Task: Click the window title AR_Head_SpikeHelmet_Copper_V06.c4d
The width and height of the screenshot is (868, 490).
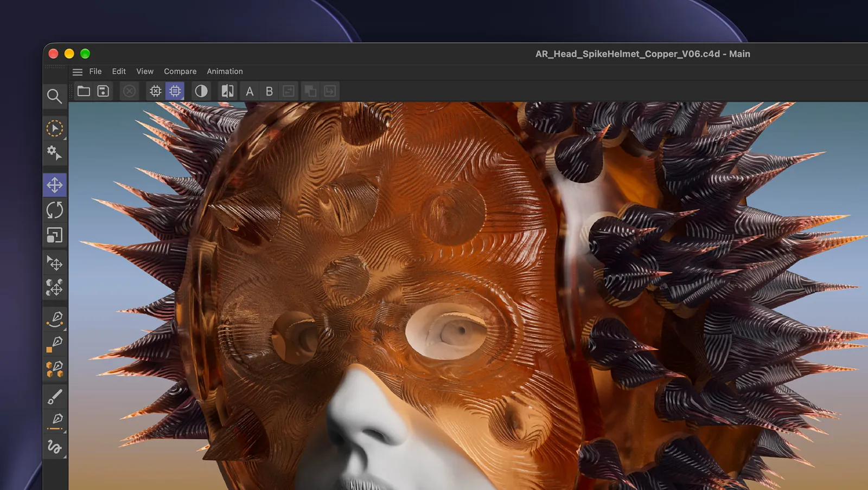Action: (x=628, y=54)
